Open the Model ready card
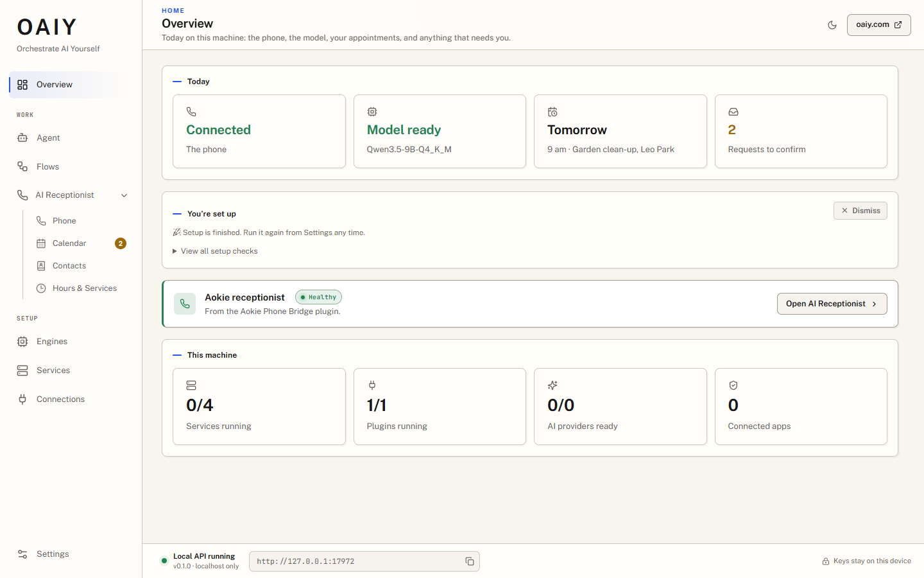Screen dimensions: 924x578 [x=440, y=132]
